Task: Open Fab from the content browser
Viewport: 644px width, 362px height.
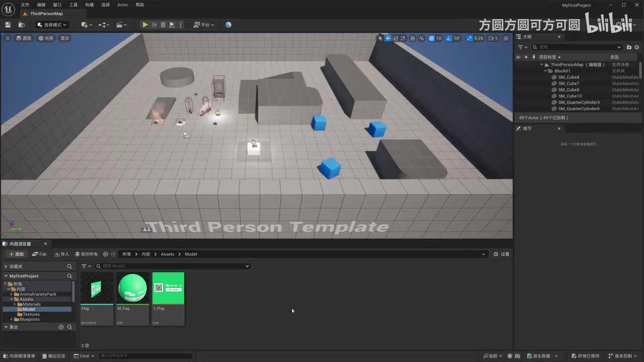Action: tap(39, 254)
